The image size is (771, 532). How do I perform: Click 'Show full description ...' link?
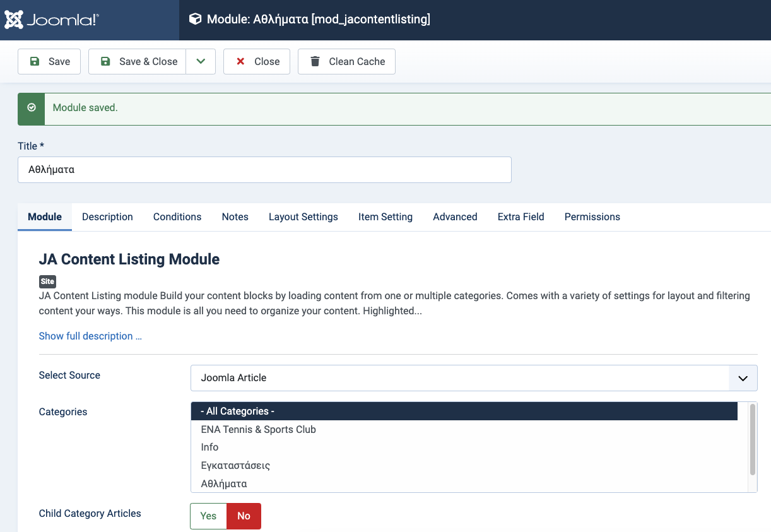(90, 336)
